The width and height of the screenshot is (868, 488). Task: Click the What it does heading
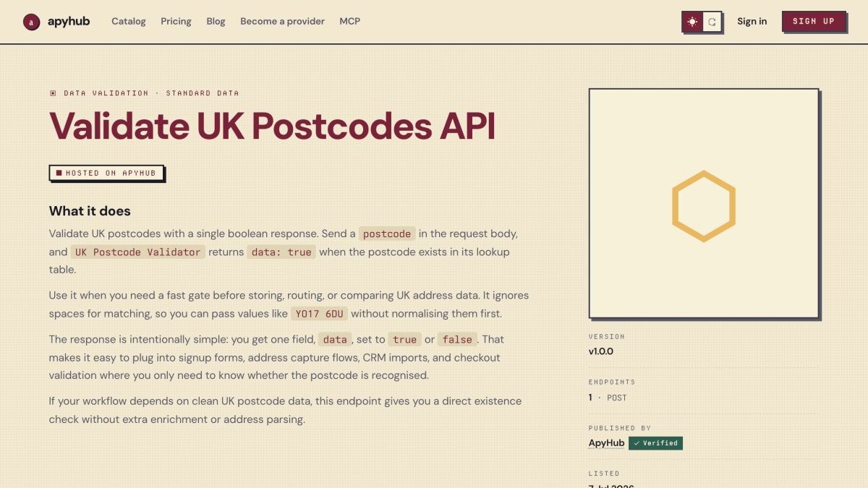90,211
